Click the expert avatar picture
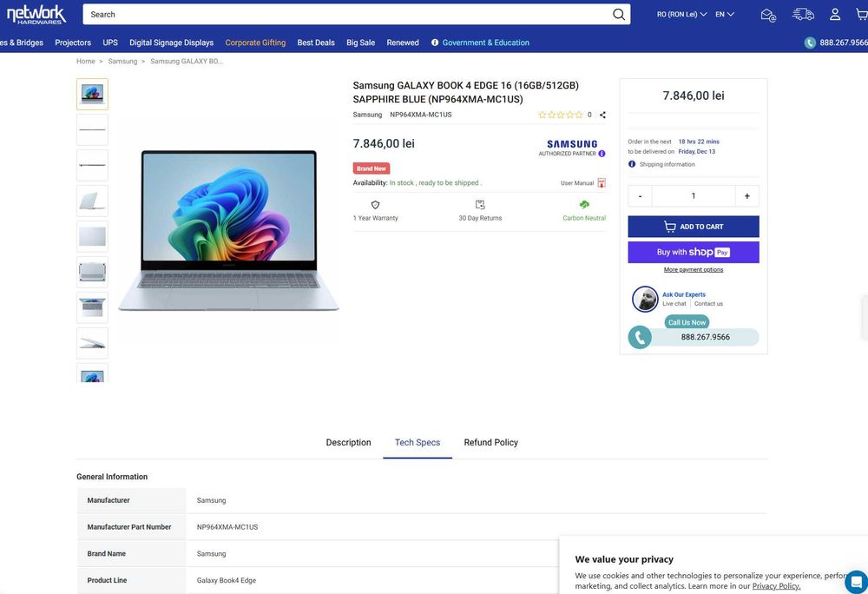Image resolution: width=868 pixels, height=594 pixels. click(645, 300)
